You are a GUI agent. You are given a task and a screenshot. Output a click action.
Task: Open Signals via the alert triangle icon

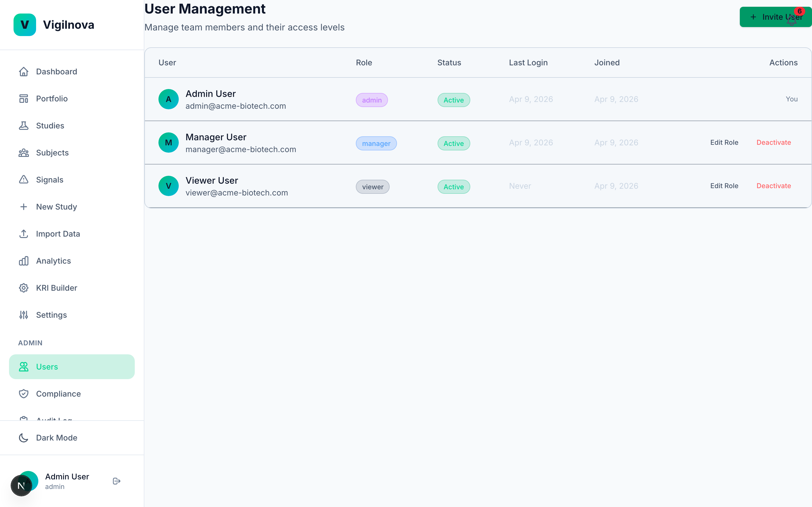coord(23,179)
